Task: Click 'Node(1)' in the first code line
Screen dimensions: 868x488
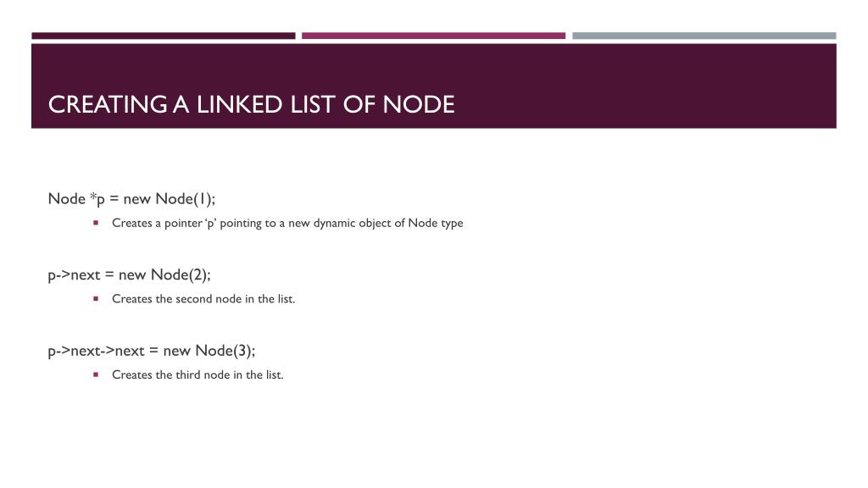Action: 183,198
